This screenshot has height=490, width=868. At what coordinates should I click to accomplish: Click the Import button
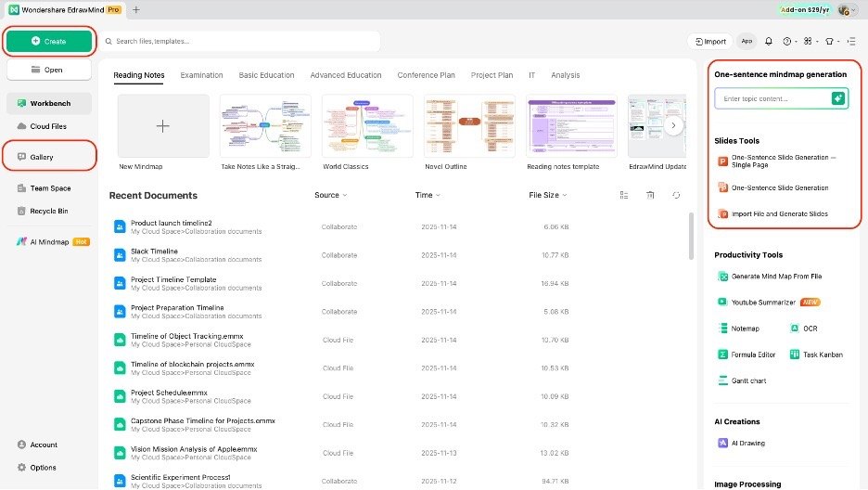click(710, 41)
